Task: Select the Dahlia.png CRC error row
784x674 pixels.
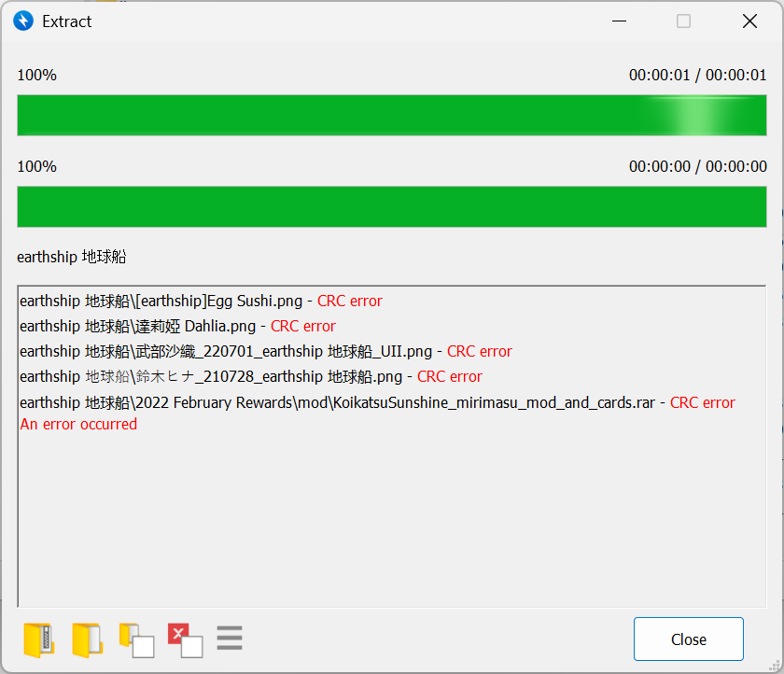Action: pos(177,326)
